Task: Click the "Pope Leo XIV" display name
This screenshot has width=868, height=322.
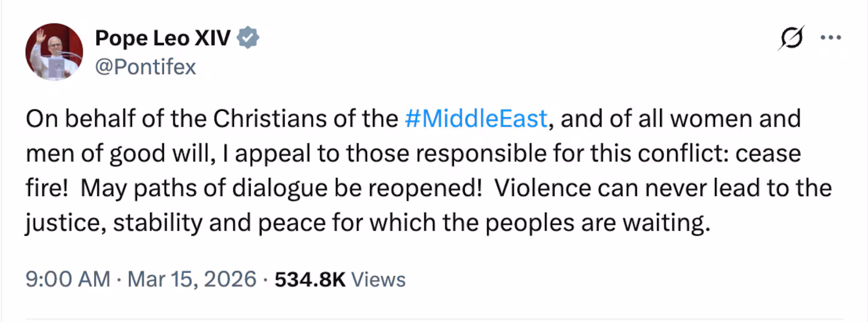Action: [162, 38]
